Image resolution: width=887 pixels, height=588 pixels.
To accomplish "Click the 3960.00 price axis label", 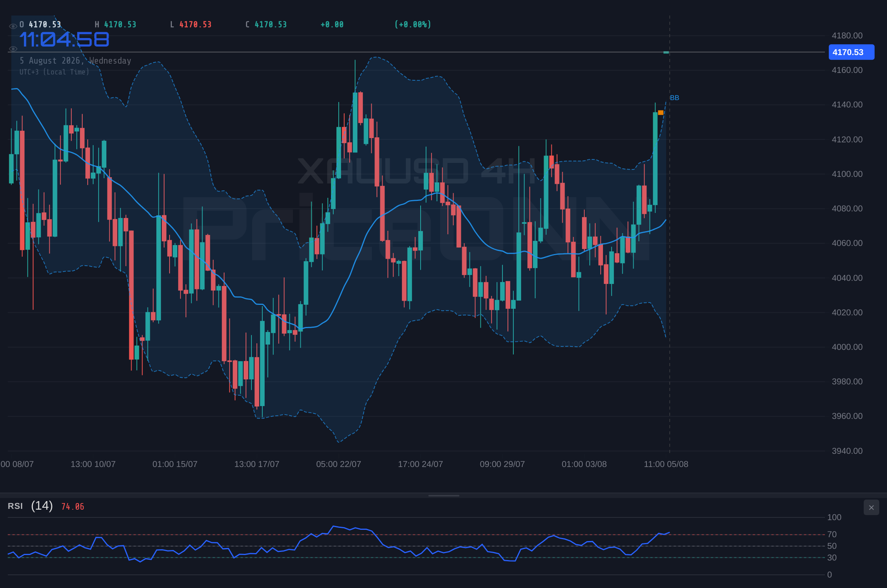I will (847, 416).
